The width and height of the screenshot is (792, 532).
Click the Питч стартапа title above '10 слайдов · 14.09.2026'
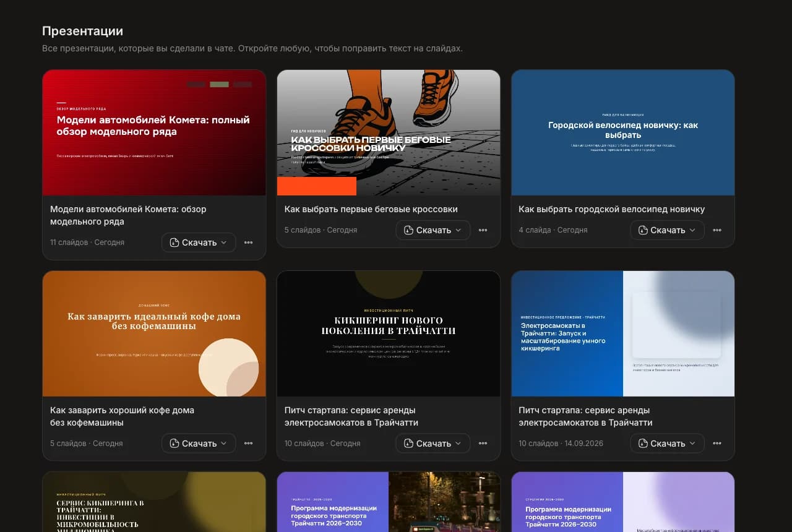(586, 416)
